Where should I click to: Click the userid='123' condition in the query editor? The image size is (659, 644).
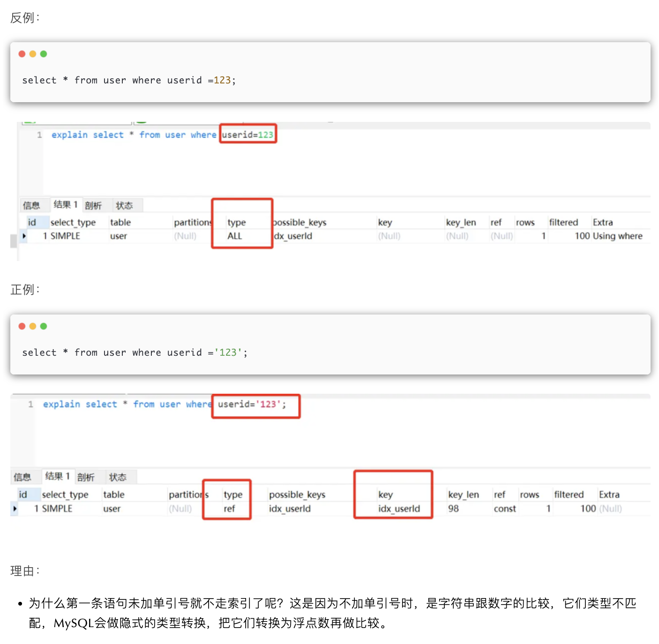click(252, 404)
